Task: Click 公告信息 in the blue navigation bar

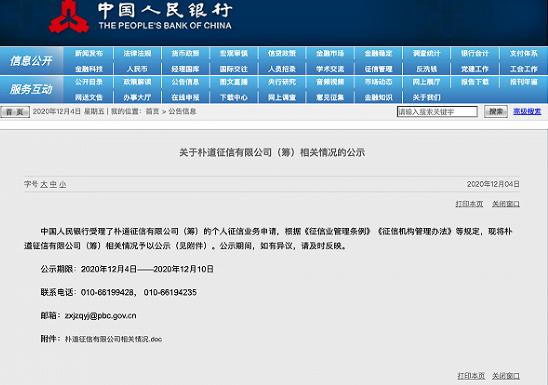Action: tap(185, 82)
